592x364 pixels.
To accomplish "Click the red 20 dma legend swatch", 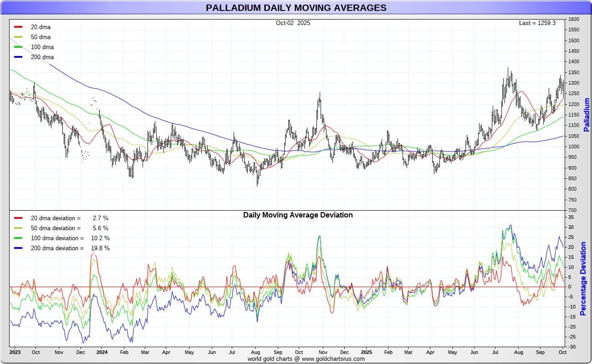I will click(18, 27).
